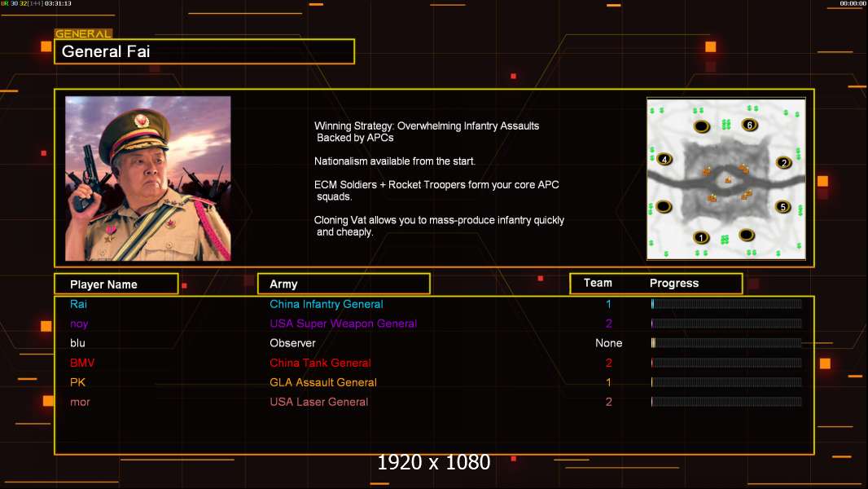The image size is (868, 489).
Task: Click the unnumbered start marker below marker 4
Action: point(663,207)
